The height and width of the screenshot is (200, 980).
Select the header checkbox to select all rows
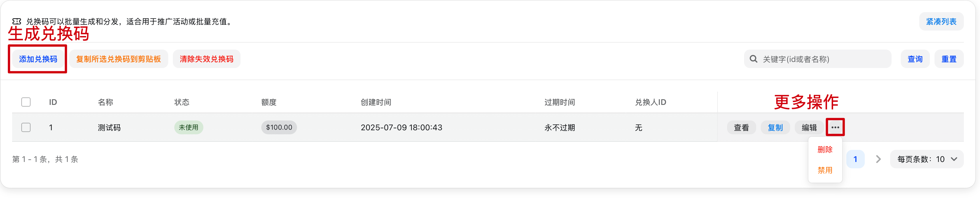[x=26, y=102]
